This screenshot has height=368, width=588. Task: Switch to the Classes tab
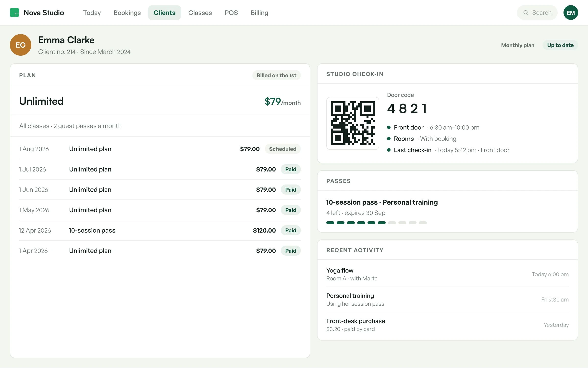click(200, 13)
